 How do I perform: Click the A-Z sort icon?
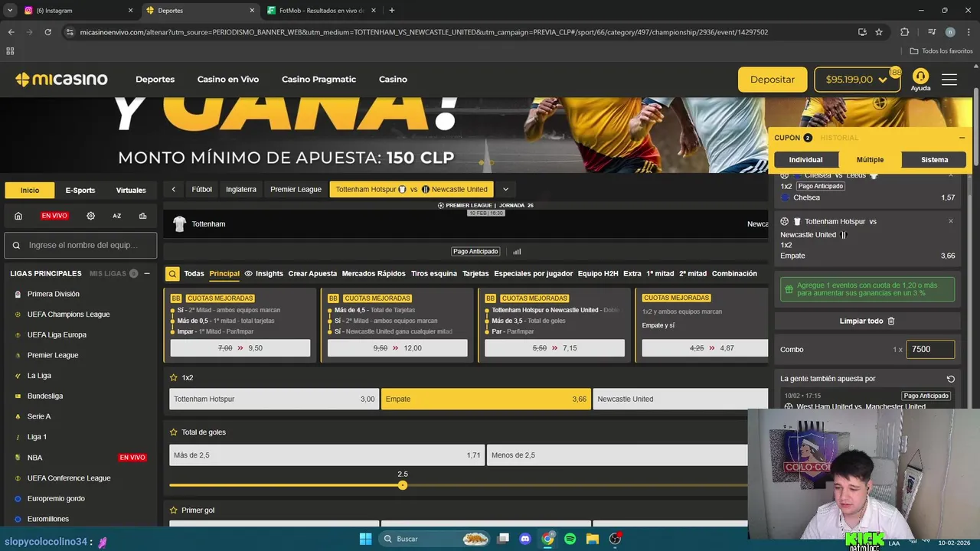tap(117, 216)
